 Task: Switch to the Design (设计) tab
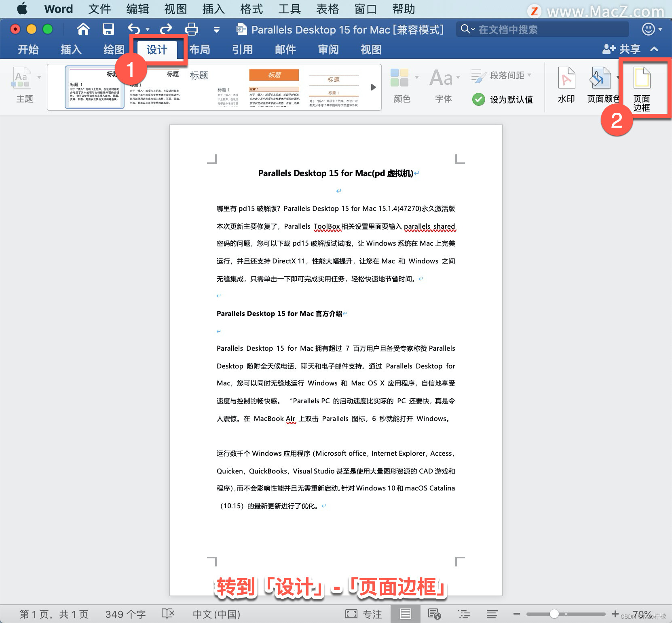click(157, 49)
